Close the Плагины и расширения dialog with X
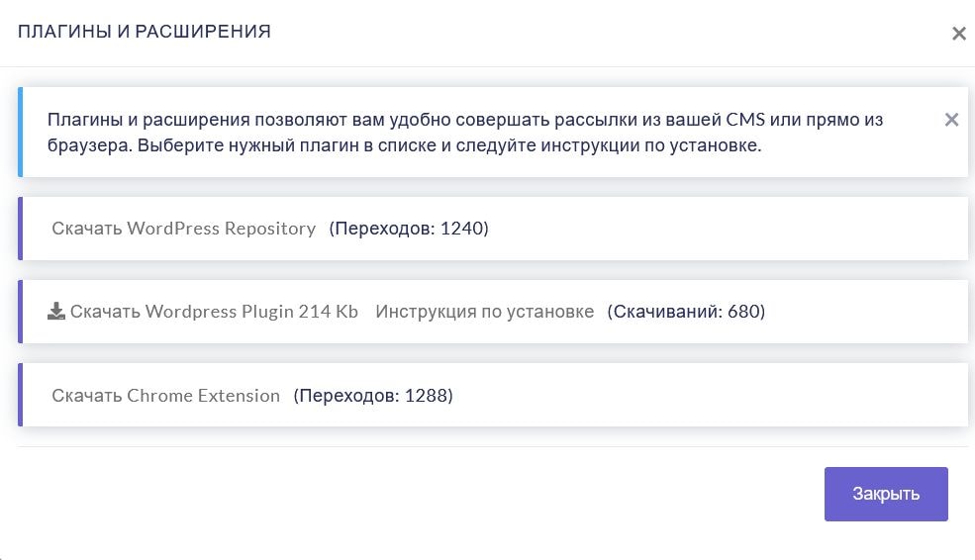The width and height of the screenshot is (975, 560). (959, 34)
